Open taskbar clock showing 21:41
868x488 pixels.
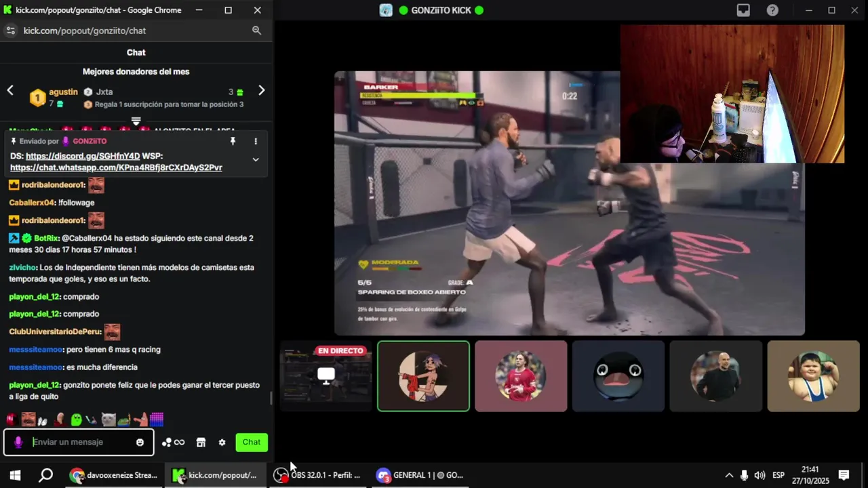click(x=810, y=475)
